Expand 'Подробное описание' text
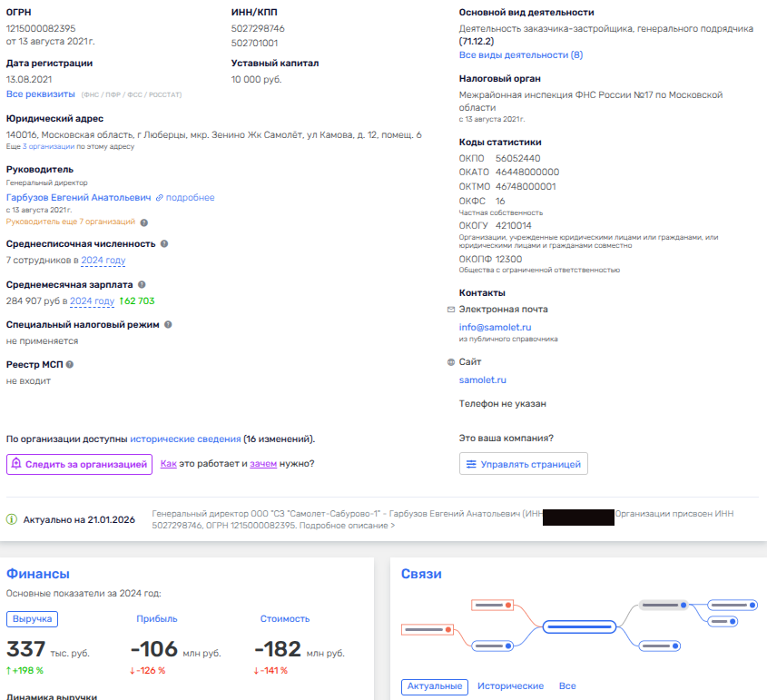This screenshot has width=767, height=700. pyautogui.click(x=349, y=526)
